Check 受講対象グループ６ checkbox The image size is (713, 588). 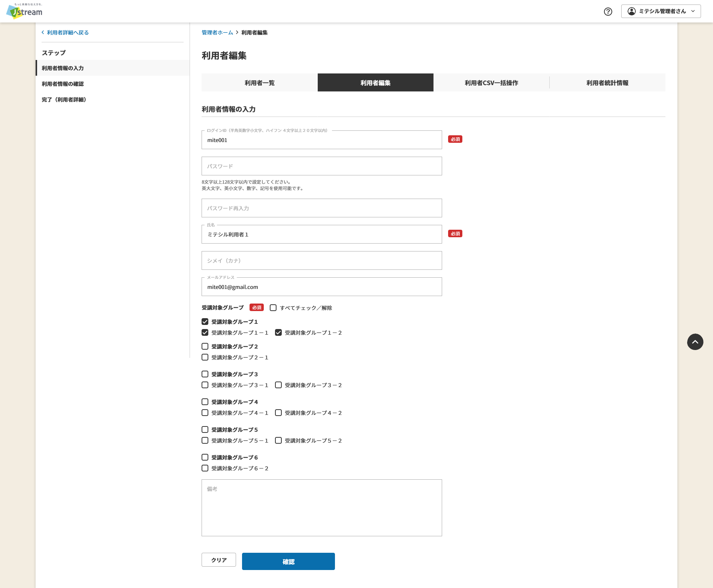click(x=205, y=457)
